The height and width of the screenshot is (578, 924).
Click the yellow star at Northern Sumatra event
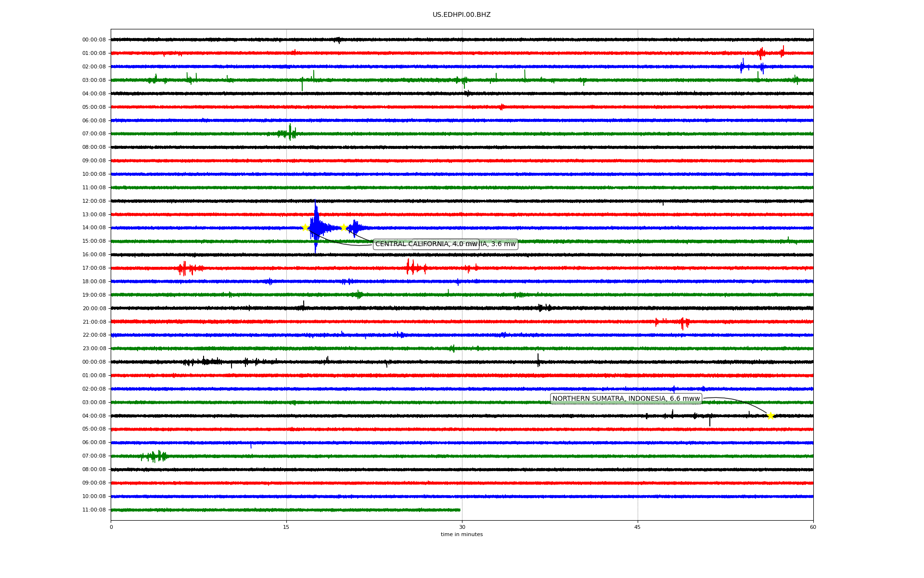point(770,416)
